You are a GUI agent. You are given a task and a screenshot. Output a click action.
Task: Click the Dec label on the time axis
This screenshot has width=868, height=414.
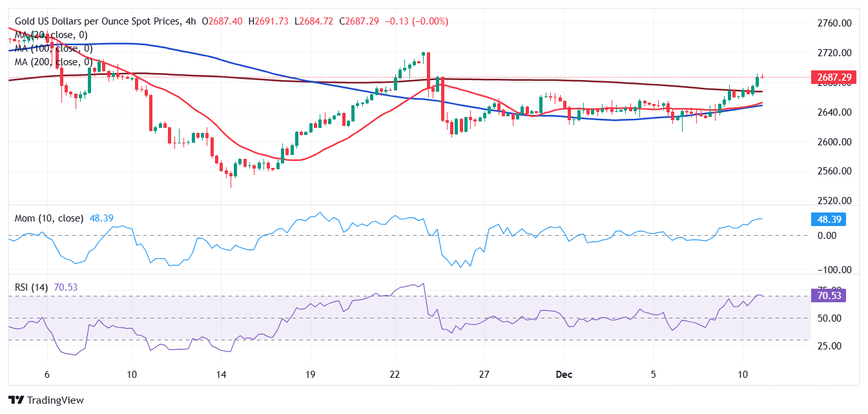[564, 374]
